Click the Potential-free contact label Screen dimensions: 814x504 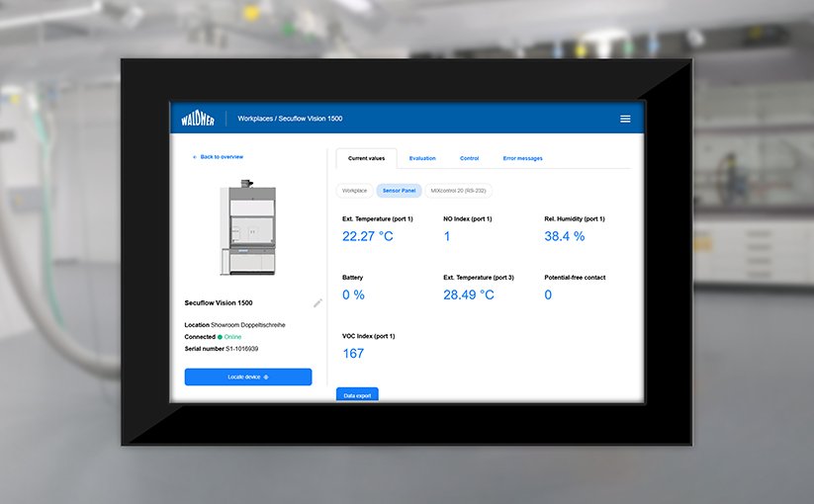click(576, 278)
